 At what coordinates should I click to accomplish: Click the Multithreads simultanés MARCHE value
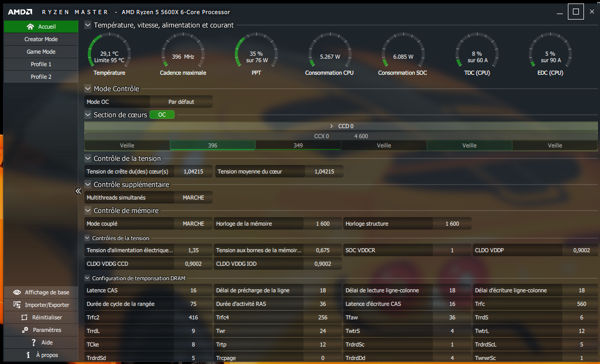click(193, 198)
